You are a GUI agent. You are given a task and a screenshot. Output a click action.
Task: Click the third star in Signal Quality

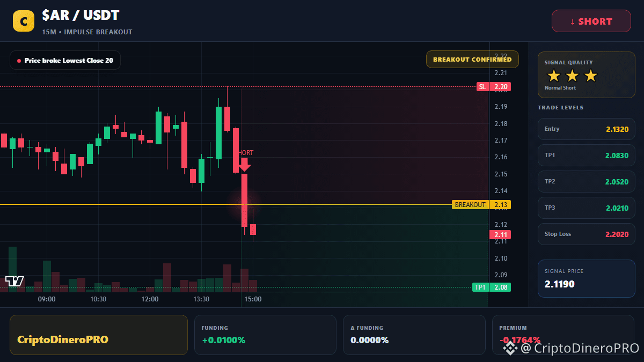590,76
